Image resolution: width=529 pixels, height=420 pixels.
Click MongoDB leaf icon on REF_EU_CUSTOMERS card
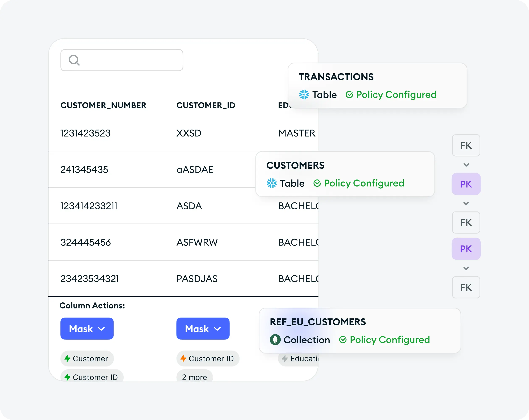point(275,340)
